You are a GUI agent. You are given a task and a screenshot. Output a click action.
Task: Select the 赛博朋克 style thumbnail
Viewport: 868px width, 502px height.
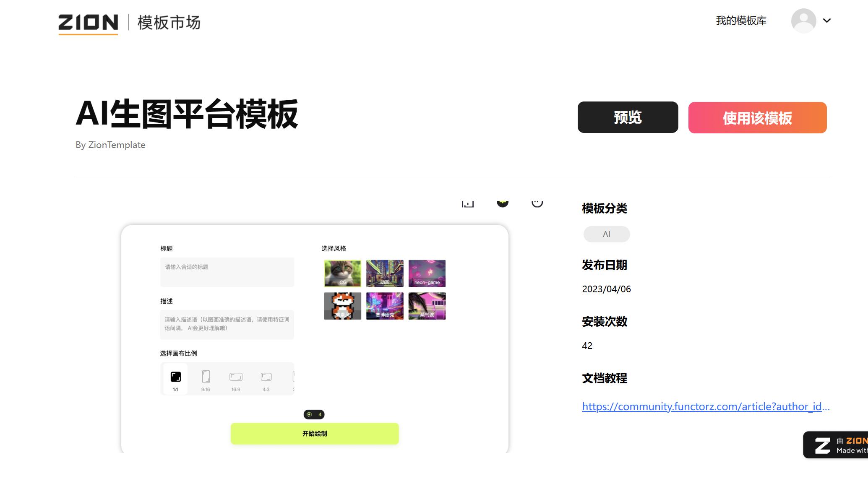(384, 306)
